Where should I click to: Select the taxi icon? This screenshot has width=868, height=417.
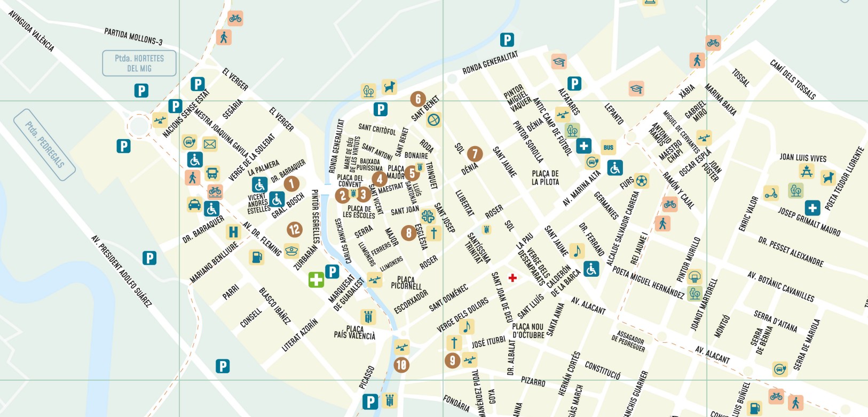(194, 204)
